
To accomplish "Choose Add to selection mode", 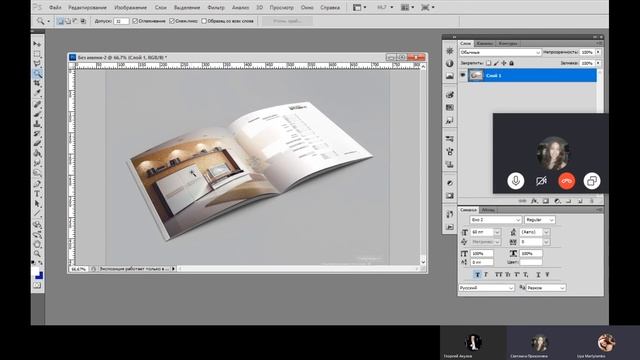I will (68, 21).
